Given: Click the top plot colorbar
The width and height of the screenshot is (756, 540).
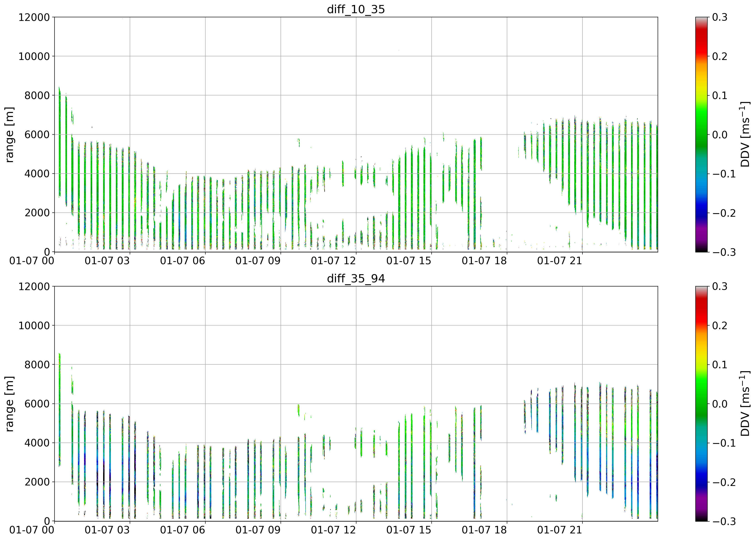Looking at the screenshot, I should pyautogui.click(x=701, y=134).
